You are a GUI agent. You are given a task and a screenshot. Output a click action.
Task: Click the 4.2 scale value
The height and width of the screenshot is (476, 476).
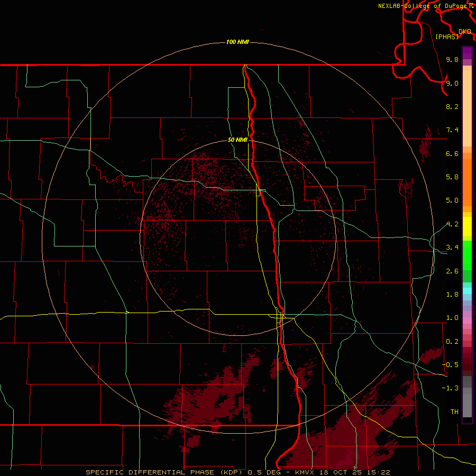452,224
